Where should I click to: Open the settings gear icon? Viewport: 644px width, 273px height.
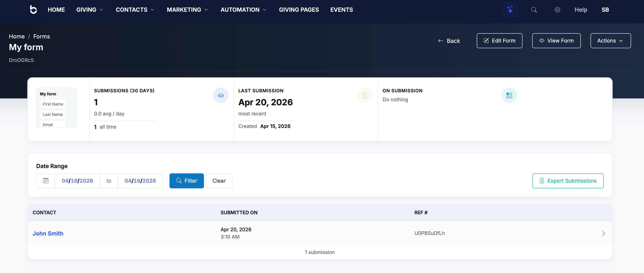[557, 10]
